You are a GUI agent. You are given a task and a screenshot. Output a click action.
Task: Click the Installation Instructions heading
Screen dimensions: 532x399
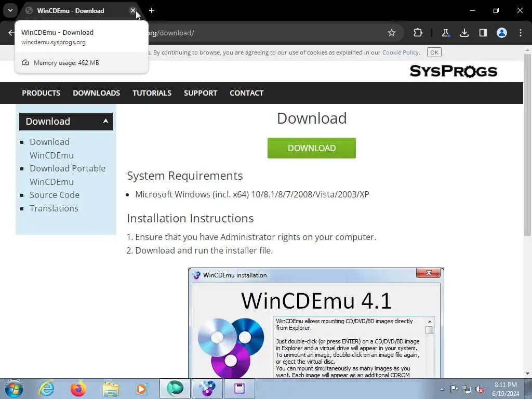pyautogui.click(x=190, y=218)
